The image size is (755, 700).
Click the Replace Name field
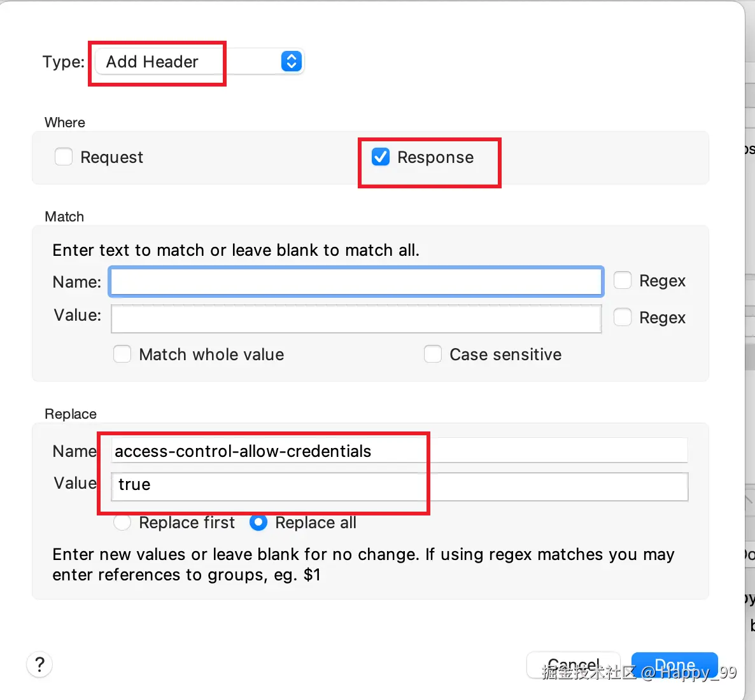[x=400, y=451]
